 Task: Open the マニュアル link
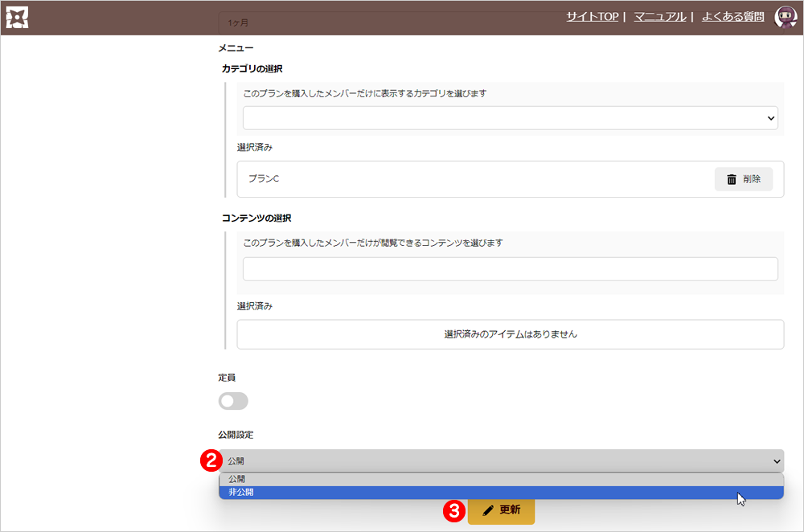(x=659, y=17)
